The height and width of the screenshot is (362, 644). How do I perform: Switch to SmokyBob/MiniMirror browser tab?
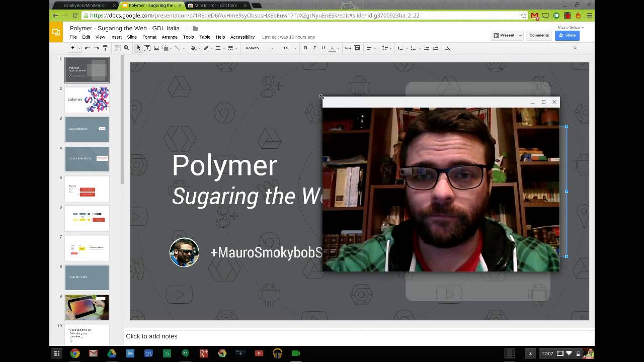tap(85, 6)
